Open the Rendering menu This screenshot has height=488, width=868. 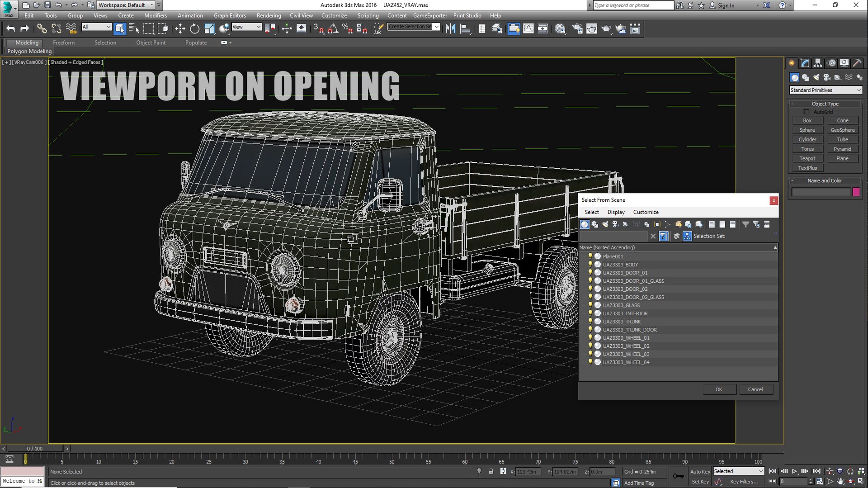pyautogui.click(x=269, y=15)
